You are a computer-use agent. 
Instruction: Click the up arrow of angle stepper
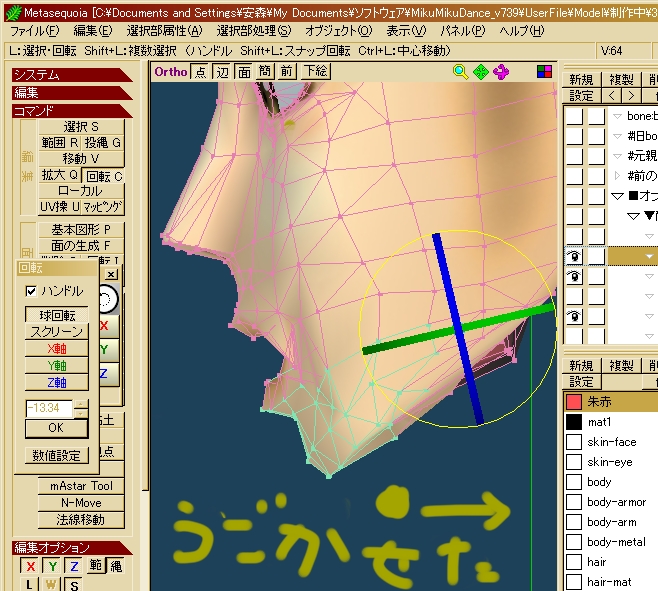point(81,404)
